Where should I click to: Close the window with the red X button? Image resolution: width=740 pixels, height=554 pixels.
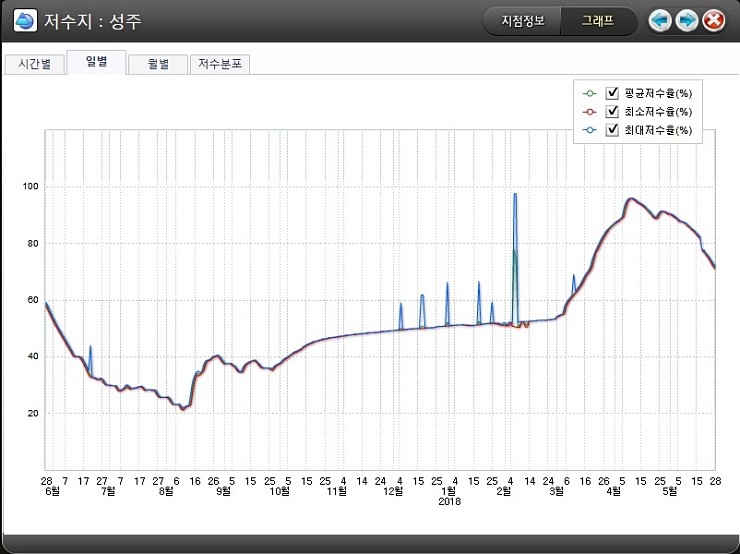714,21
